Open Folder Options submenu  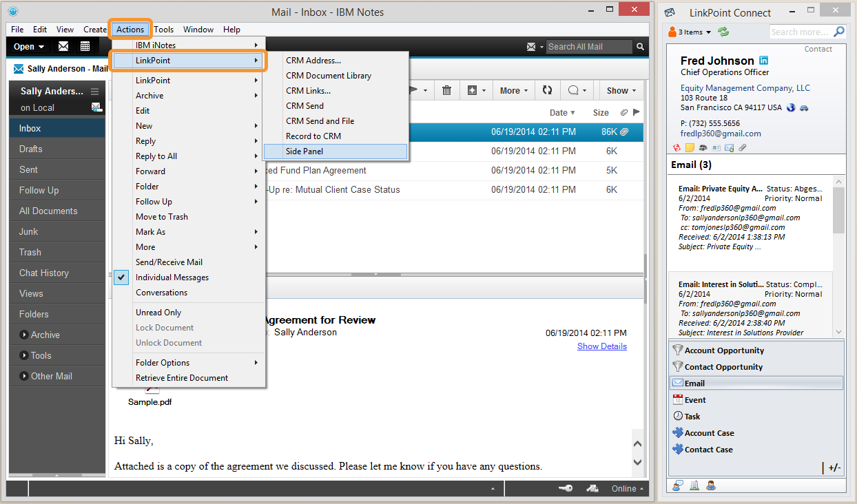click(x=189, y=363)
